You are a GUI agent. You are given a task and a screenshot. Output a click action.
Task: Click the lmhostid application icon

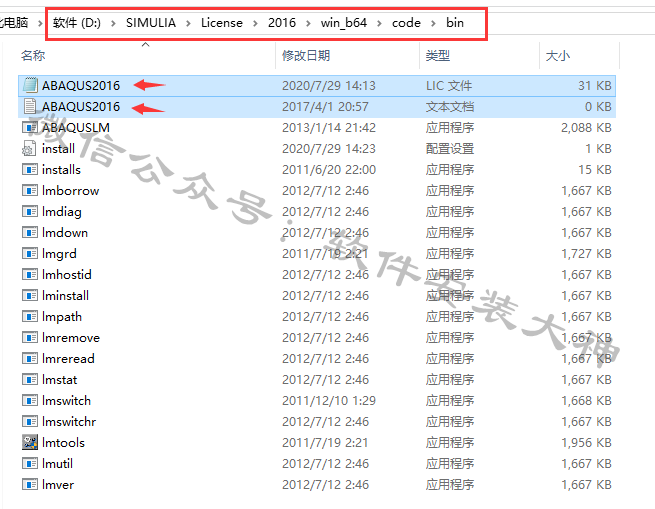(x=30, y=275)
